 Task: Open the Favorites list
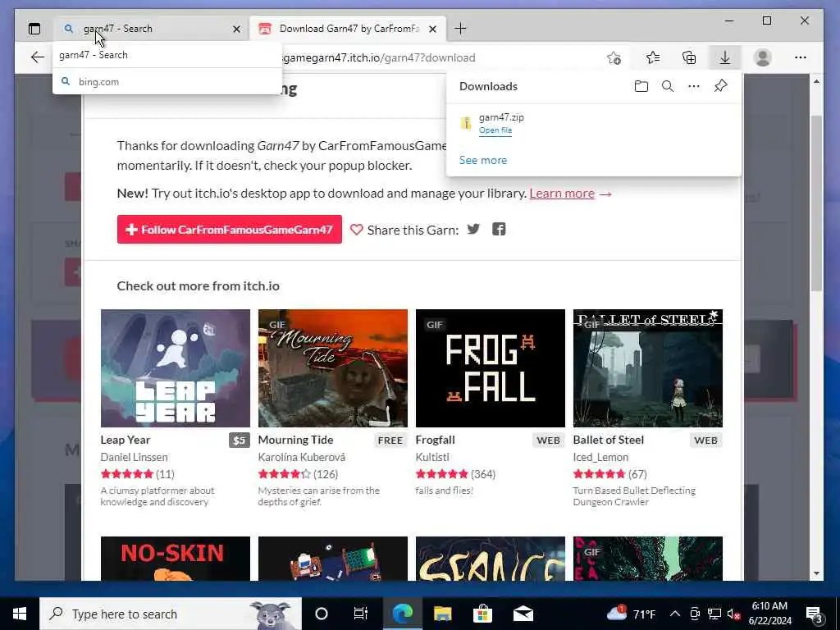[652, 57]
